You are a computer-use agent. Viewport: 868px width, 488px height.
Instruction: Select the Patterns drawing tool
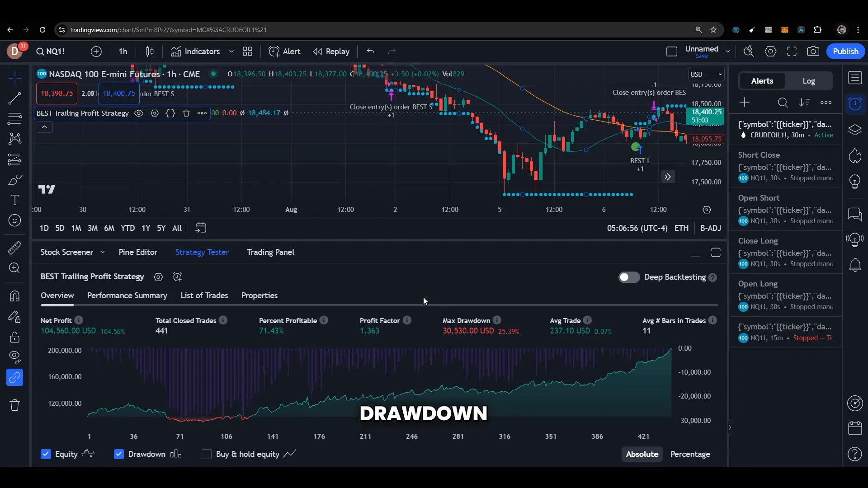[x=14, y=139]
